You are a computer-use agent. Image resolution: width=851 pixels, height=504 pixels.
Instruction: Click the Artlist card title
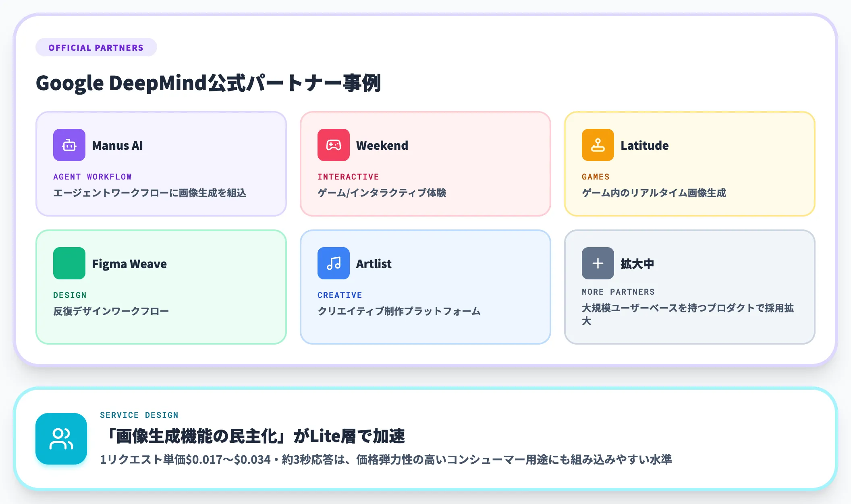(374, 264)
